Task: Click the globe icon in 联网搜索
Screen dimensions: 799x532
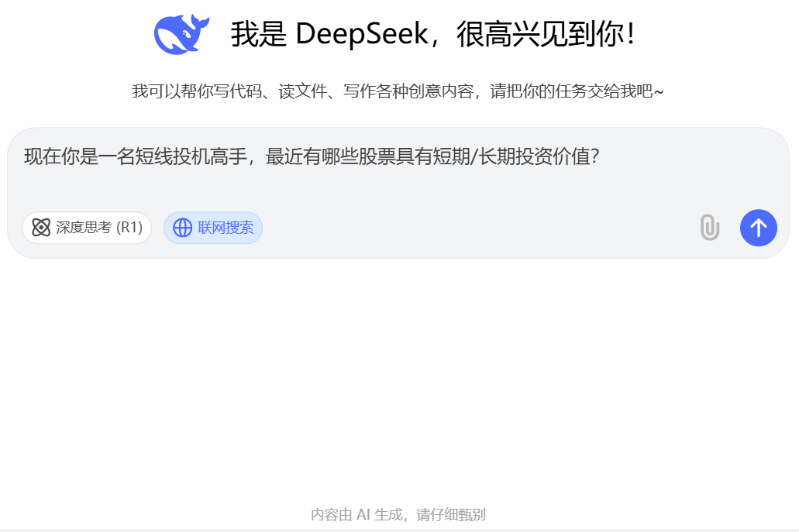Action: (x=182, y=228)
